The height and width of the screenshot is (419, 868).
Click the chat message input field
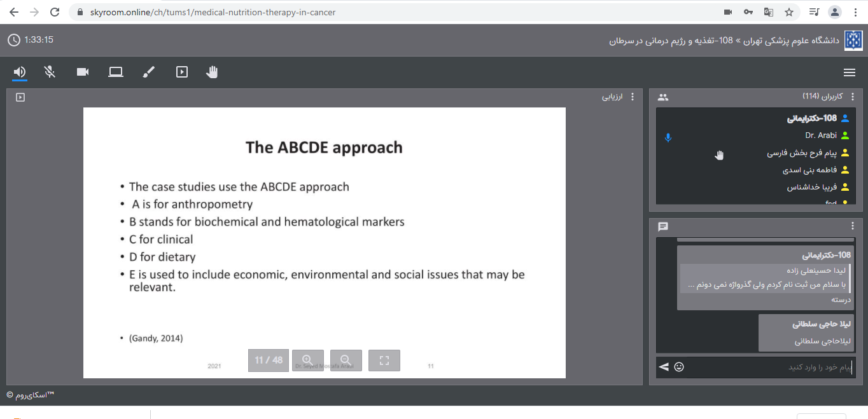(770, 367)
